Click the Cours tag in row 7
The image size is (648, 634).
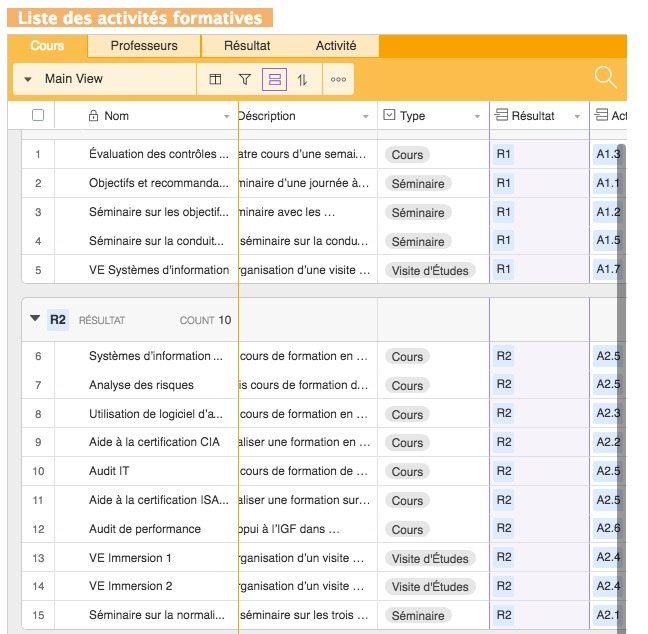coord(407,386)
